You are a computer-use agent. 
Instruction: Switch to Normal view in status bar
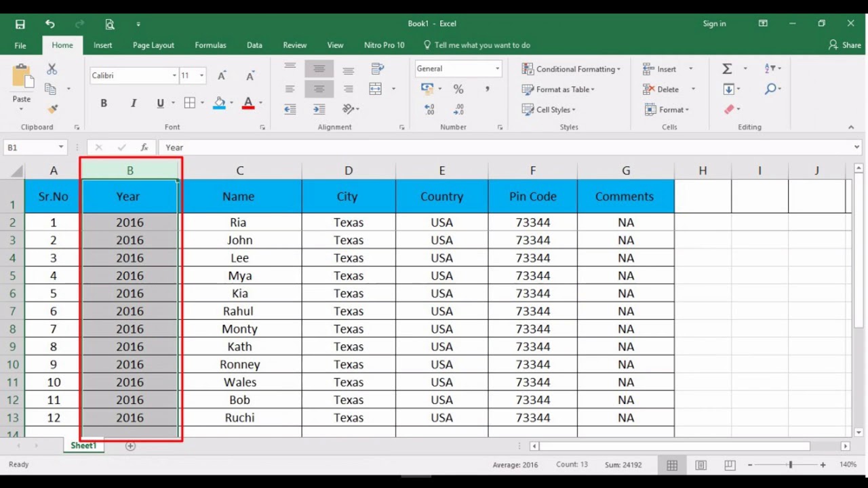click(672, 465)
